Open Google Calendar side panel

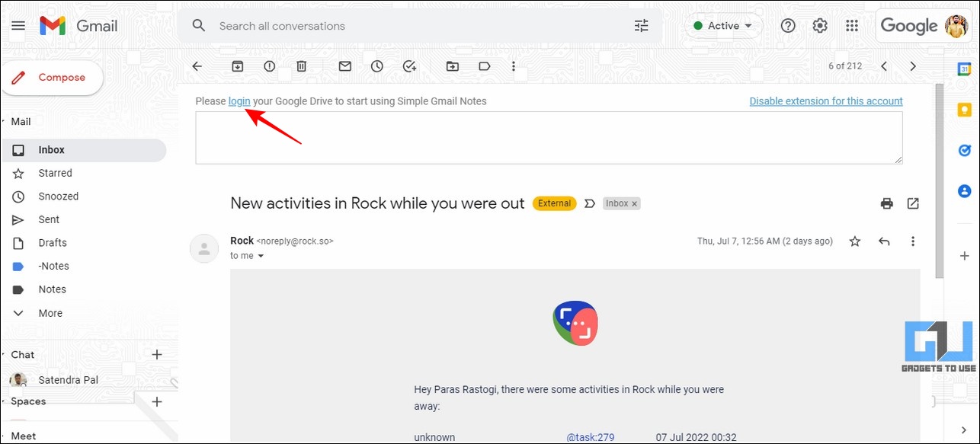click(964, 69)
